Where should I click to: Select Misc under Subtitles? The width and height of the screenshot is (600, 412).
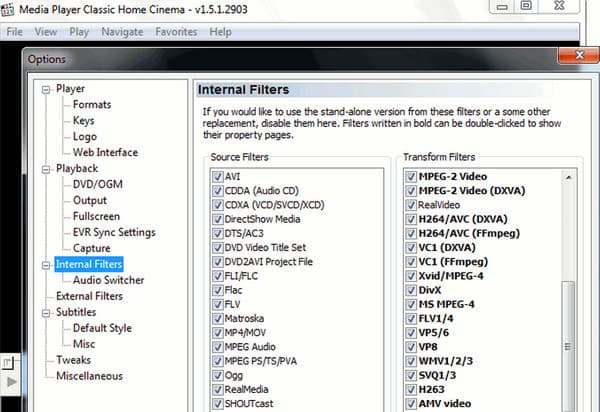point(84,344)
